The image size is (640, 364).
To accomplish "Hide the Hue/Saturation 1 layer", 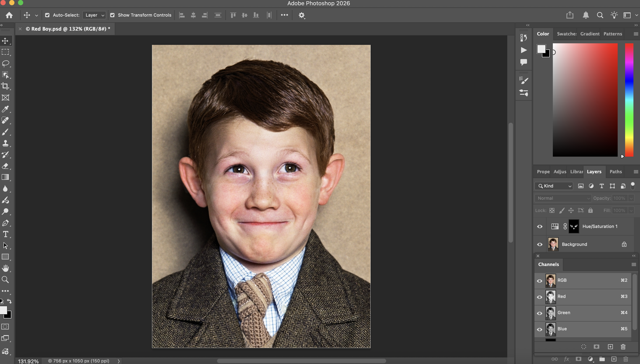I will pyautogui.click(x=540, y=226).
